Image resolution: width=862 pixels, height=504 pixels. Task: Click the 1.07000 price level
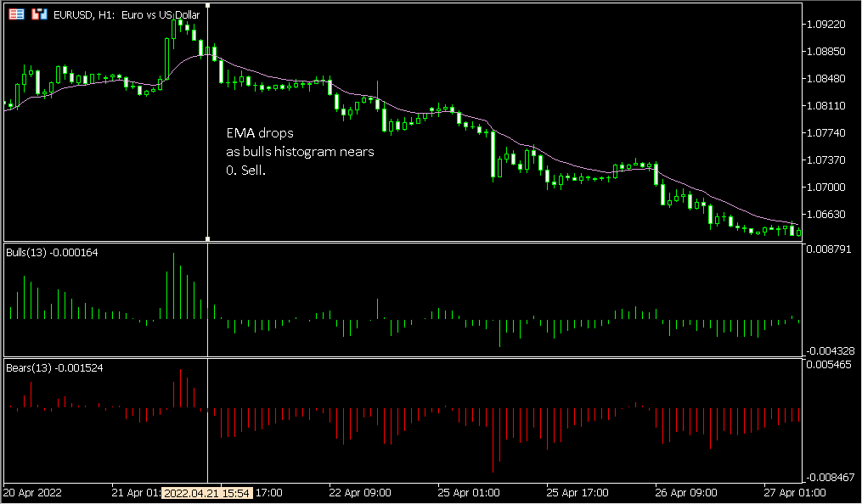(x=825, y=188)
